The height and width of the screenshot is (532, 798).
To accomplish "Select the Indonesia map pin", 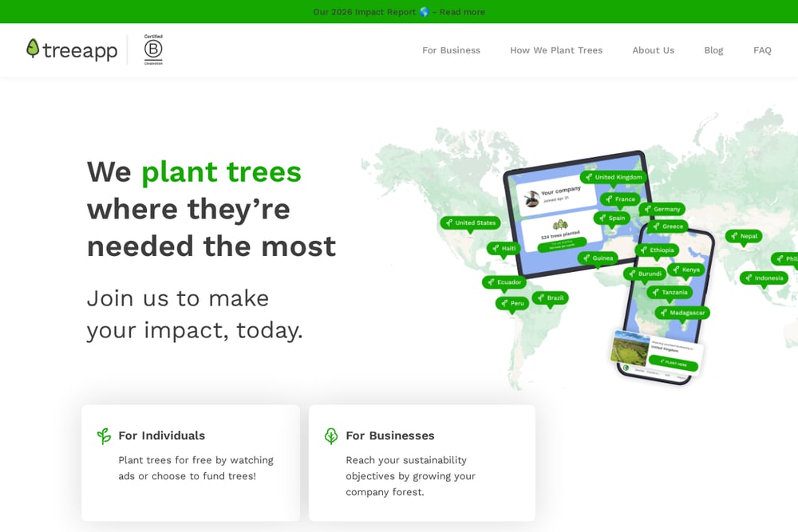I will coord(764,278).
